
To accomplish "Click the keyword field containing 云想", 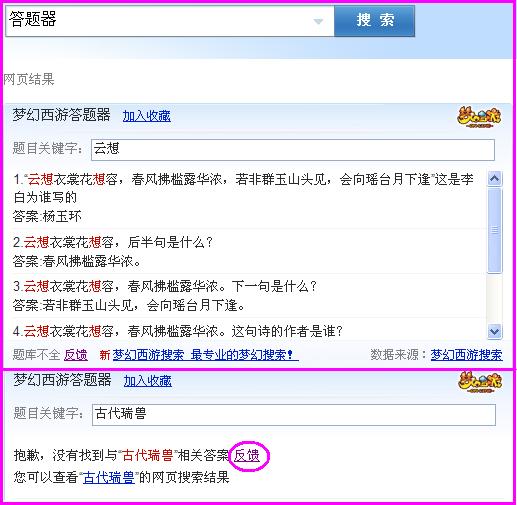I will pyautogui.click(x=293, y=150).
